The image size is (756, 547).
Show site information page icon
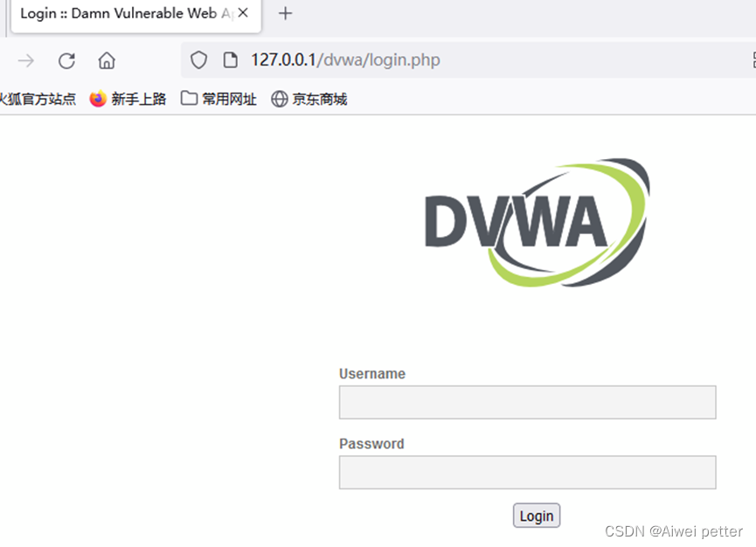(x=231, y=60)
